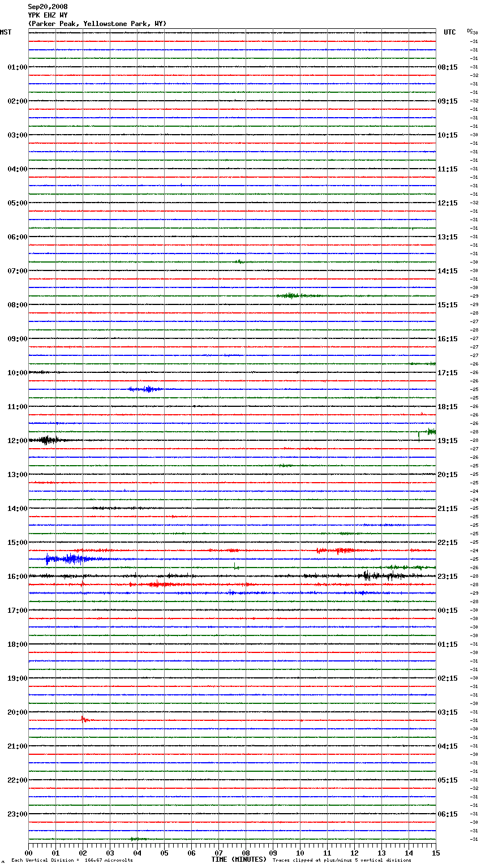Select the 22:00 MST time label
Image resolution: width=481 pixels, height=868 pixels.
tap(17, 780)
